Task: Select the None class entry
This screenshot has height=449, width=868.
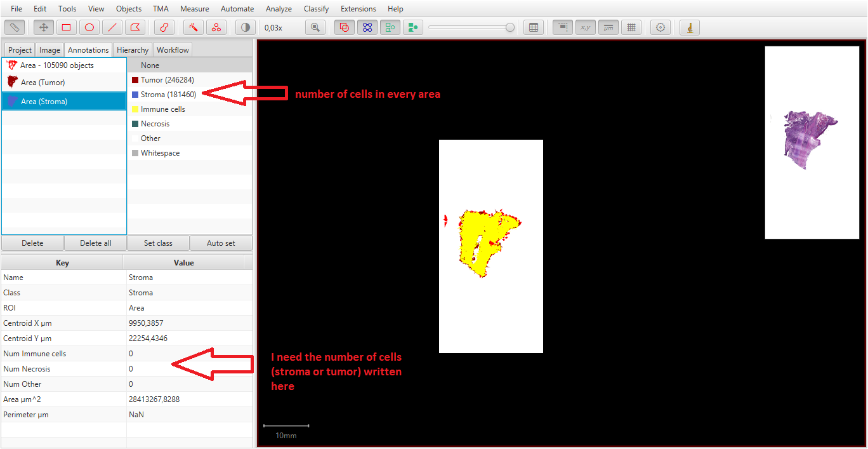Action: click(x=190, y=65)
